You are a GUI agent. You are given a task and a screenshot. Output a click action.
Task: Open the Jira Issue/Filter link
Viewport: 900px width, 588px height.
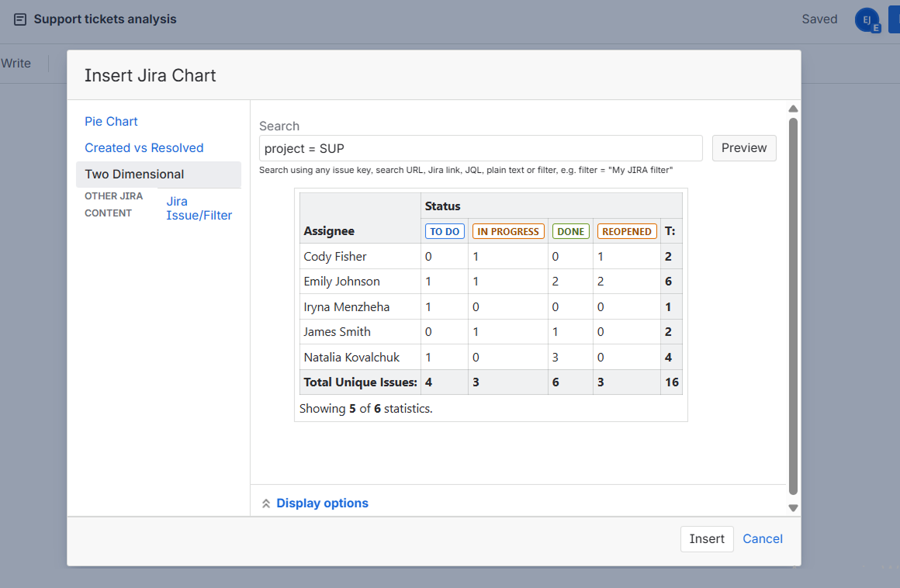point(199,208)
